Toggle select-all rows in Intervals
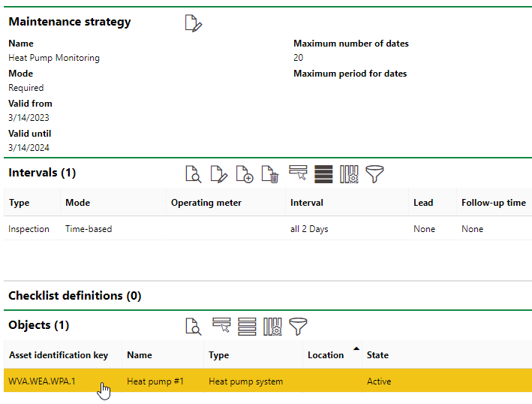532x404 pixels. click(323, 174)
